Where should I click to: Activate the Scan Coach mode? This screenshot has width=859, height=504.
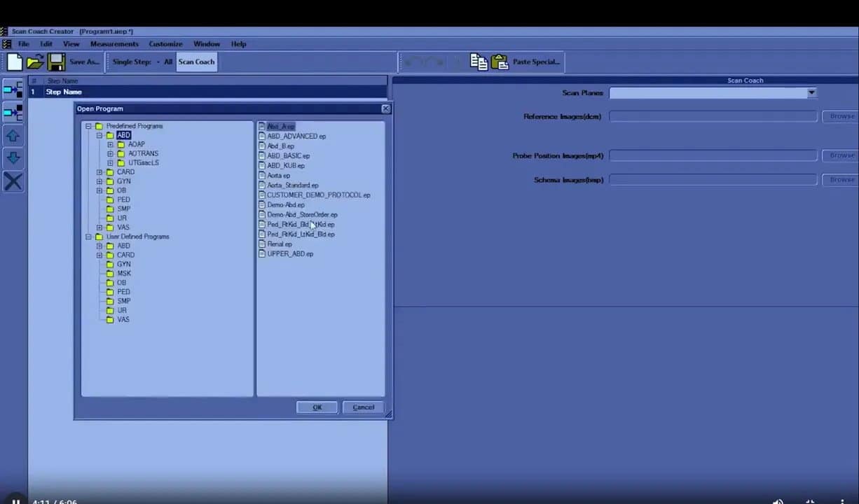[x=195, y=62]
